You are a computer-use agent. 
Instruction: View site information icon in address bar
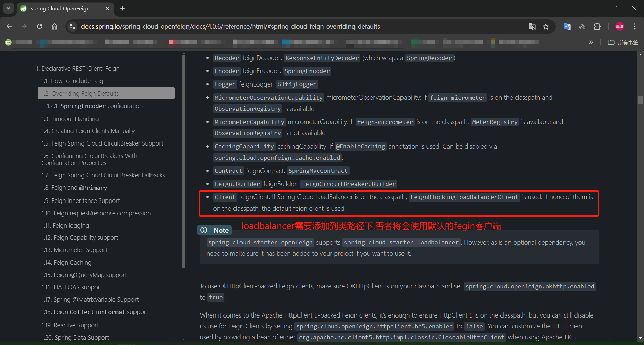coord(72,26)
